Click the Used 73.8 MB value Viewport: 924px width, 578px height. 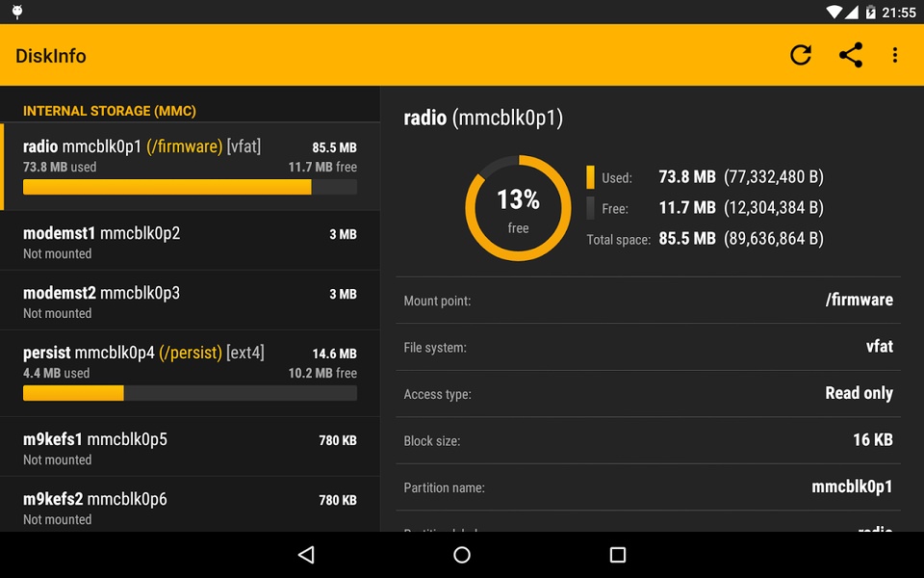click(687, 177)
